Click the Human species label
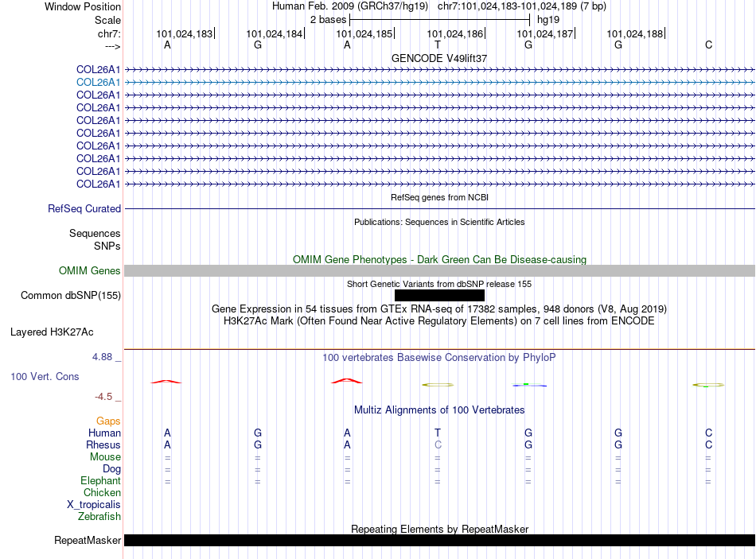756x559 pixels. (x=104, y=433)
